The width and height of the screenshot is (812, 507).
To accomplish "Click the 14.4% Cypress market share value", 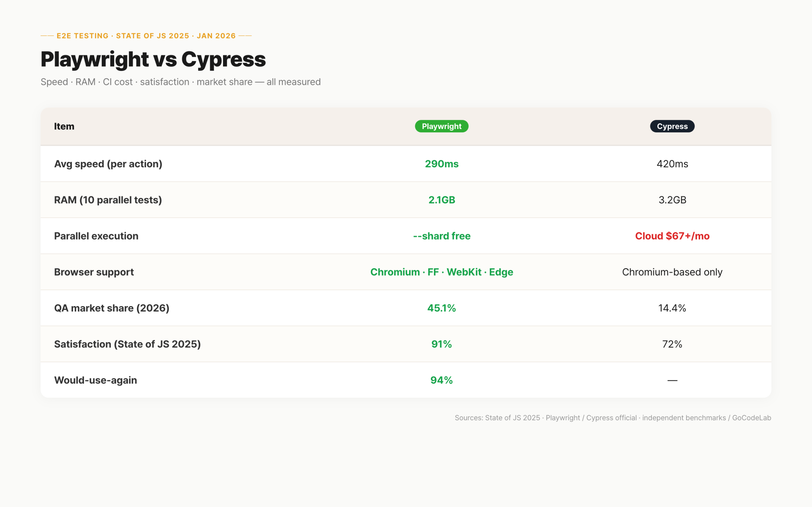I will coord(672,308).
